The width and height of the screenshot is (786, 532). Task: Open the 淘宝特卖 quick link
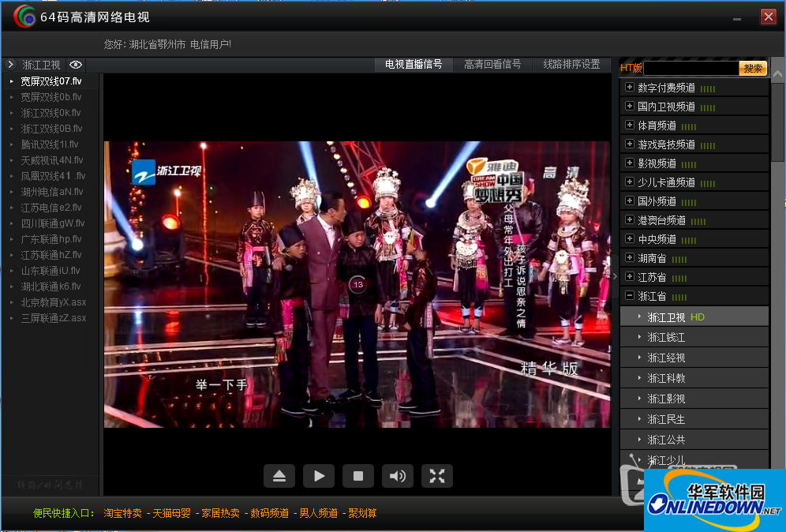122,512
